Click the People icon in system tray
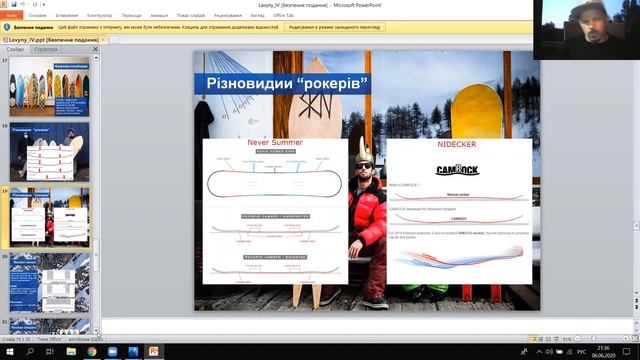 pyautogui.click(x=524, y=351)
